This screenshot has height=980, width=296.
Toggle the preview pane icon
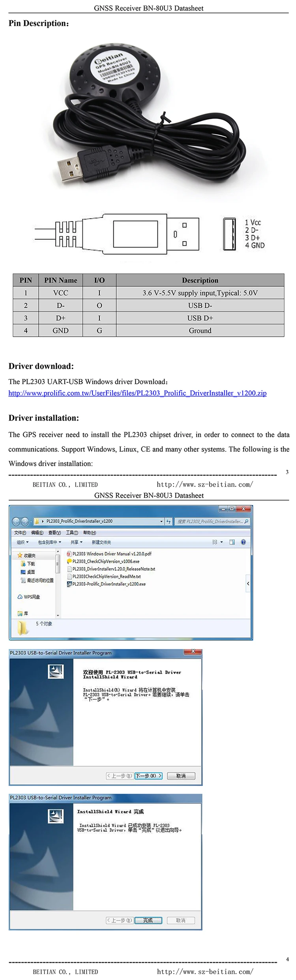232,542
